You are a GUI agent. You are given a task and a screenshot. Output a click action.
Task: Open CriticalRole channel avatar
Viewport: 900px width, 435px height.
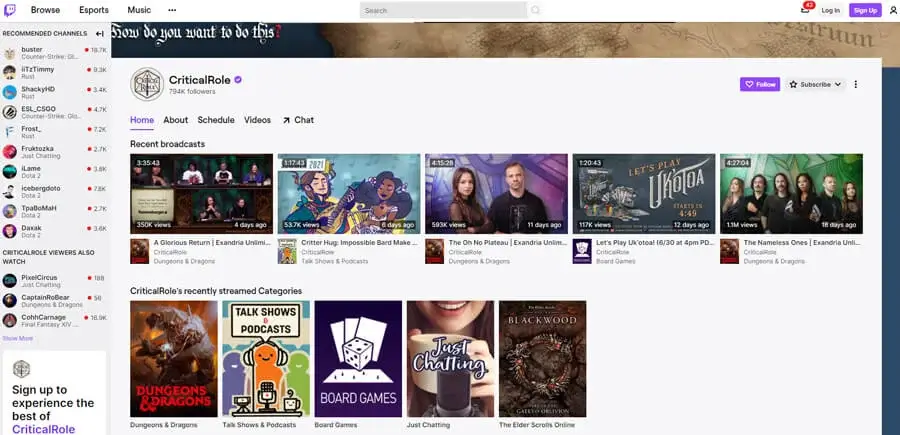[147, 84]
